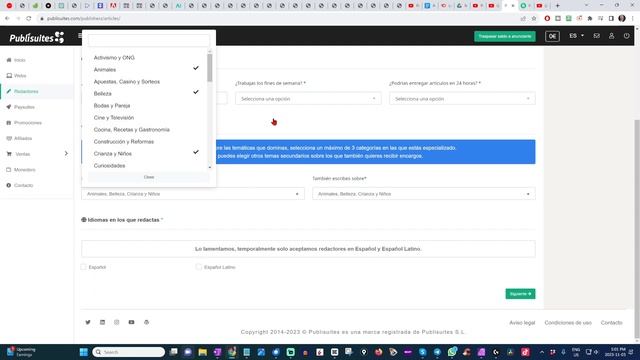640x360 pixels.
Task: Open the weekend work dropdown
Action: coord(308,99)
